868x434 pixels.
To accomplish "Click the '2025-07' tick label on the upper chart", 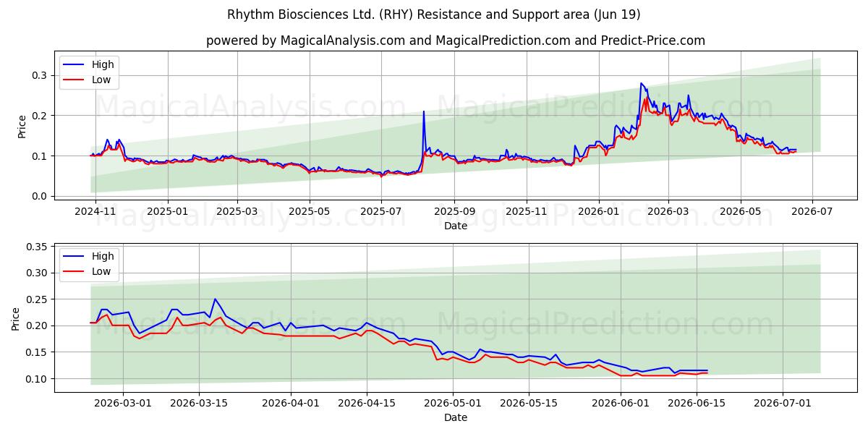I will tap(381, 212).
